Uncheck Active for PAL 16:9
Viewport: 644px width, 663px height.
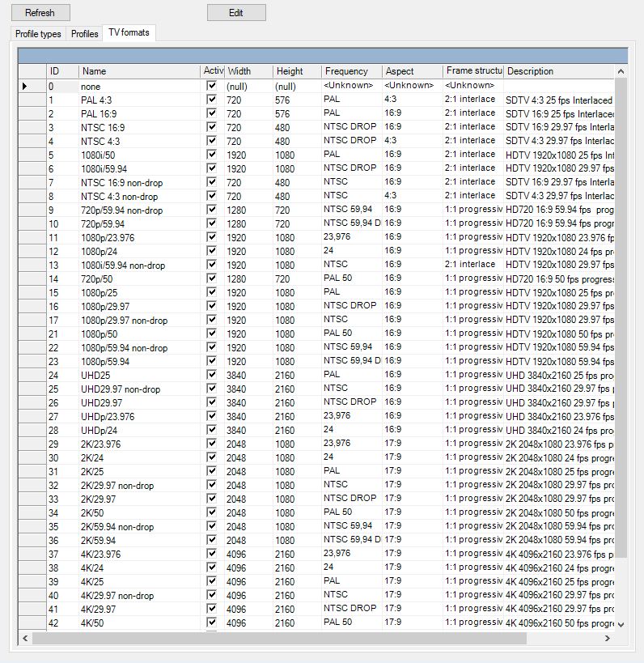point(212,113)
